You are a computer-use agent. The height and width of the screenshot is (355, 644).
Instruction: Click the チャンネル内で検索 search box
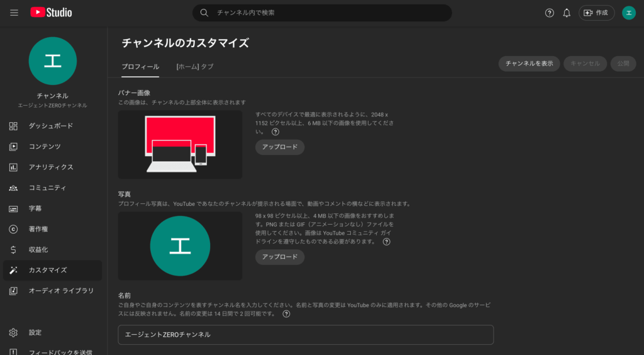pyautogui.click(x=322, y=13)
